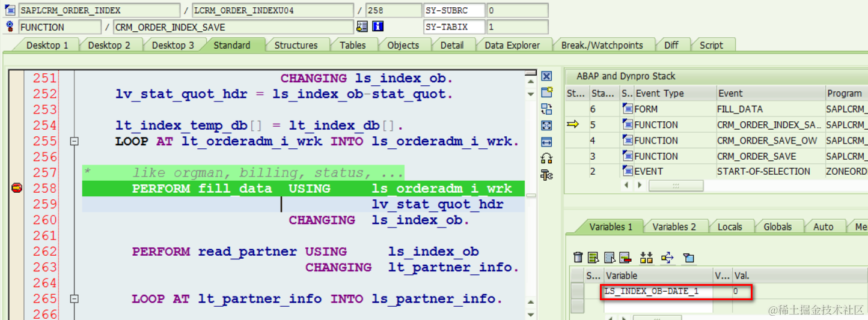The width and height of the screenshot is (868, 320).
Task: Click the Maximize Horizontally tool icon
Action: click(x=546, y=142)
